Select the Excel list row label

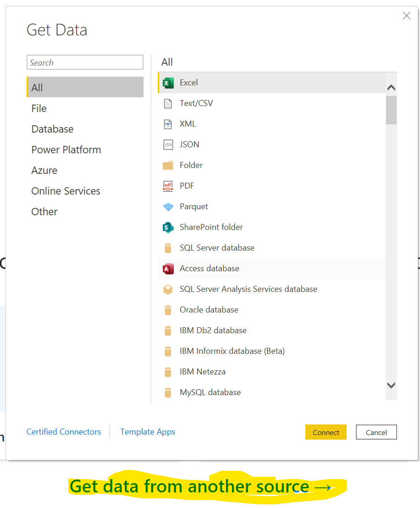(x=189, y=83)
